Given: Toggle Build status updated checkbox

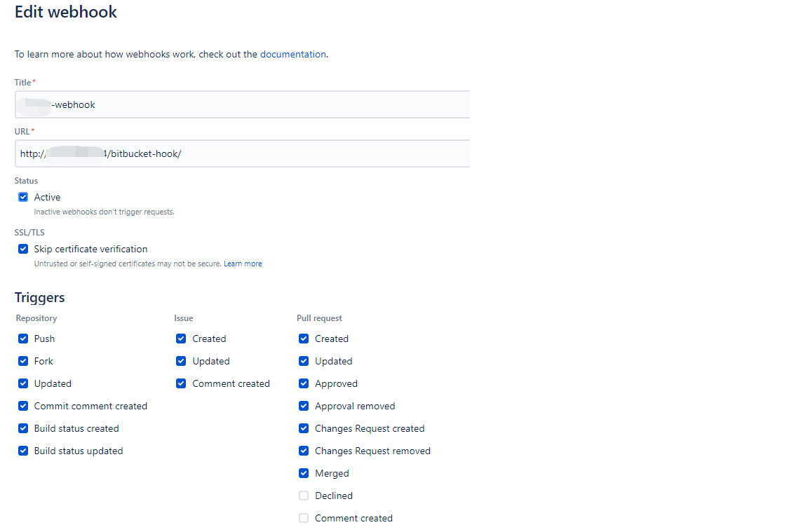Looking at the screenshot, I should pos(23,451).
